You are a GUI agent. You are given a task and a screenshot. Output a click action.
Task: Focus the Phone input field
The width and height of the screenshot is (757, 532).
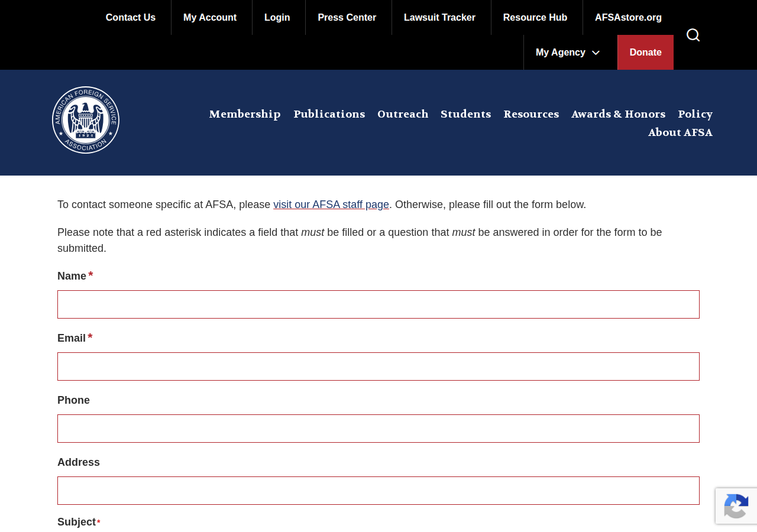(378, 429)
